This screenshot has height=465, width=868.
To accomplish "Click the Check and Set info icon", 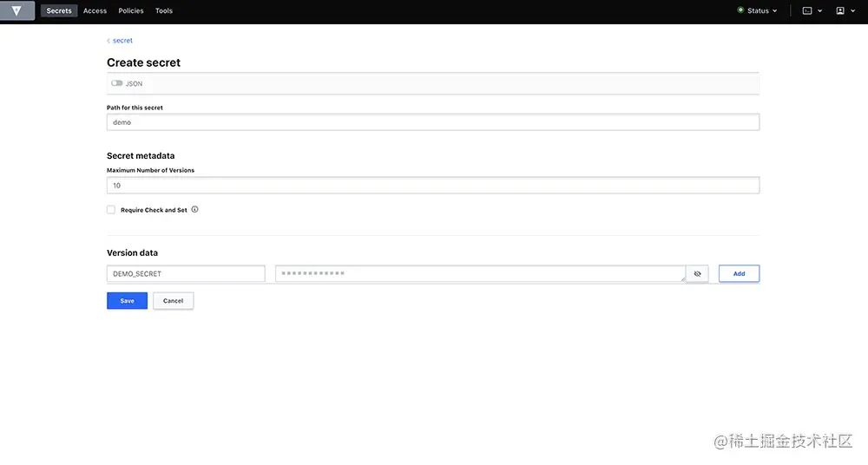I will [194, 209].
